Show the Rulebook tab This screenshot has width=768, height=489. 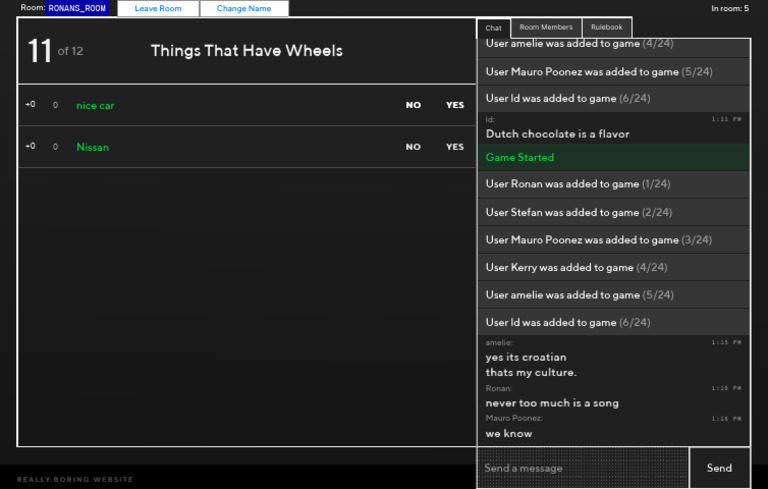click(606, 28)
